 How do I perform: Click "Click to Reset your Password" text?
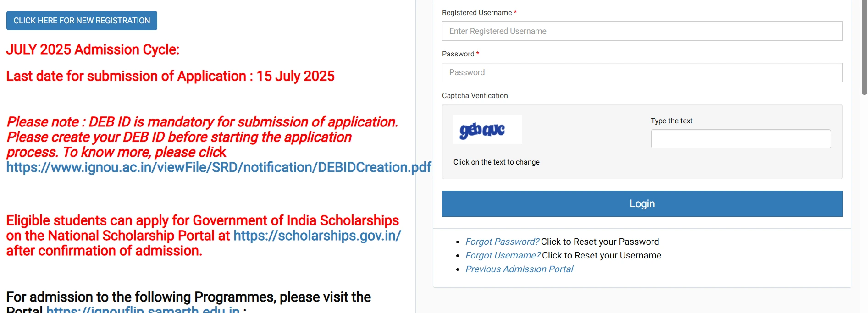pyautogui.click(x=599, y=242)
